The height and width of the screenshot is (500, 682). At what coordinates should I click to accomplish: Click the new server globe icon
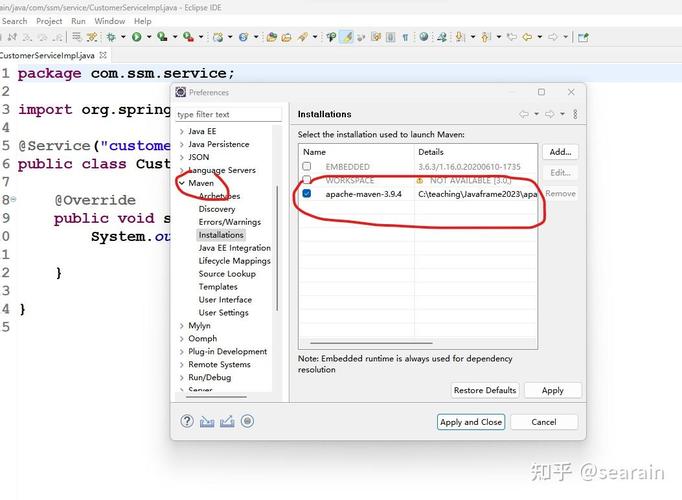218,37
